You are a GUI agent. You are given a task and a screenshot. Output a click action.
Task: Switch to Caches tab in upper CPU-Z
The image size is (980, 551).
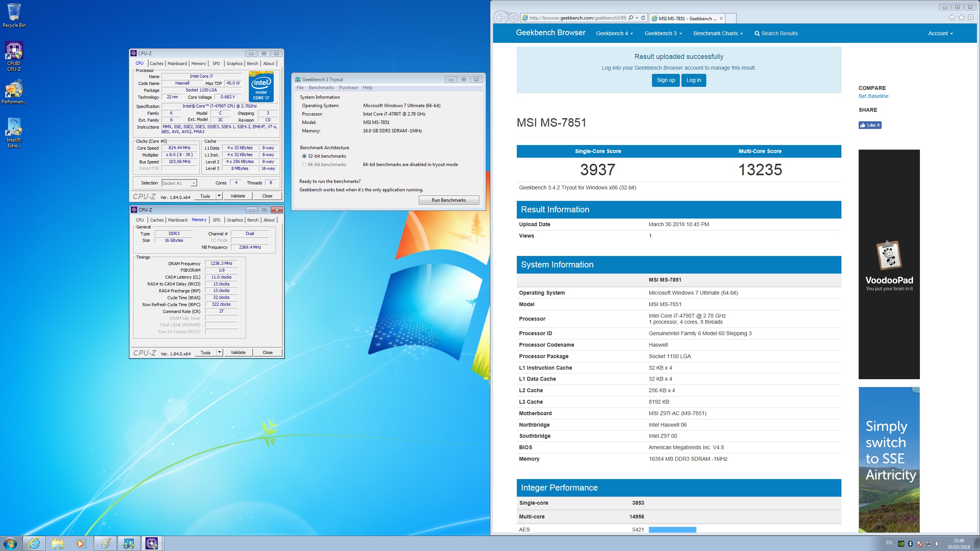(157, 64)
